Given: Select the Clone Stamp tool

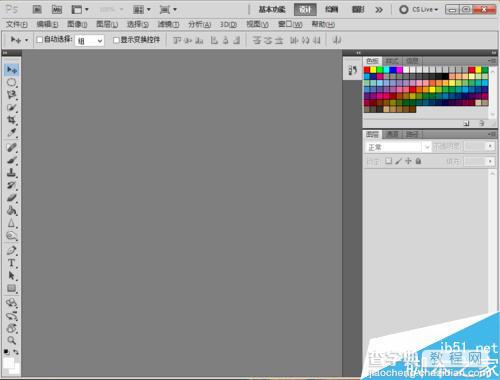Looking at the screenshot, I should [12, 173].
